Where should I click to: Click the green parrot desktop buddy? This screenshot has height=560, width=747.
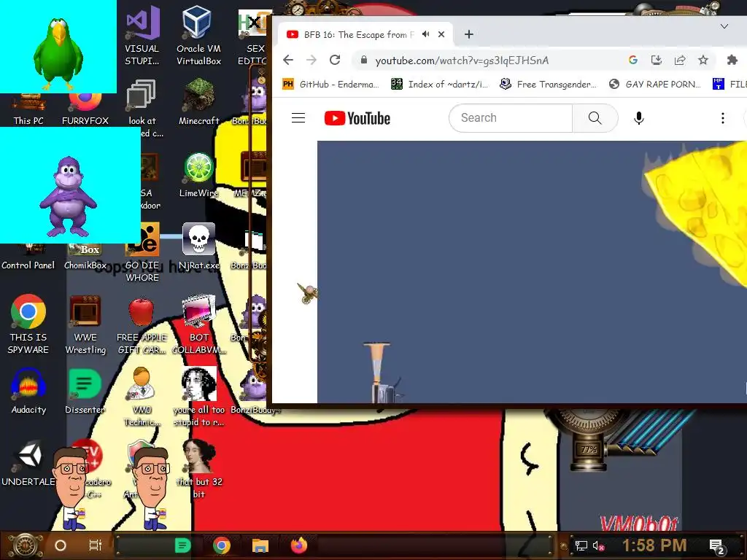58,53
